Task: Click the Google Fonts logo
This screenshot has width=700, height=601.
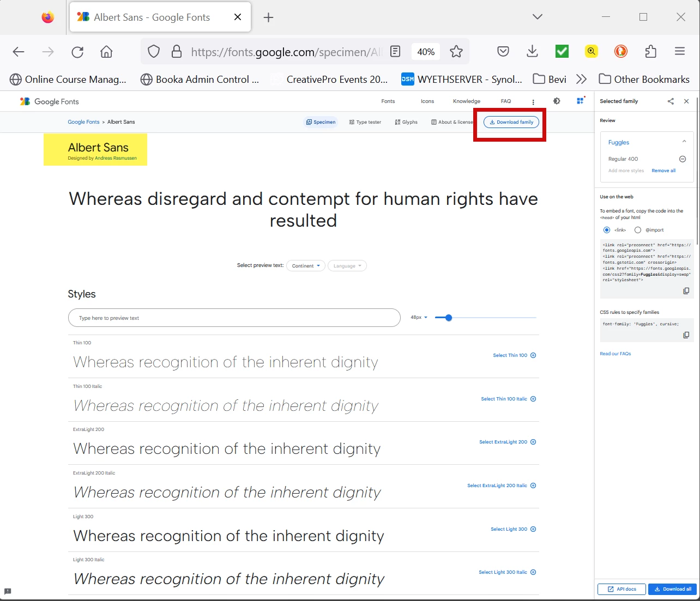Action: pos(50,102)
